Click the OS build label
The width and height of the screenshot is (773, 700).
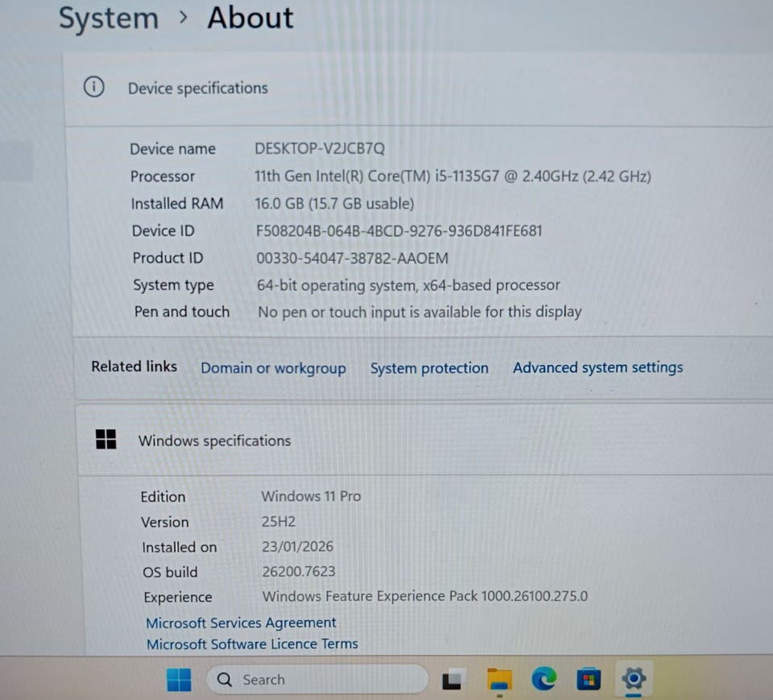(170, 572)
